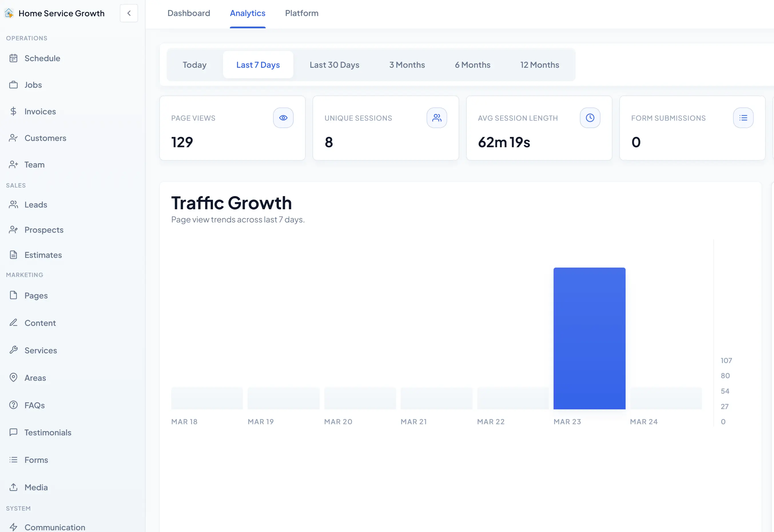Select the Schedule calendar icon
The height and width of the screenshot is (532, 774).
14,58
